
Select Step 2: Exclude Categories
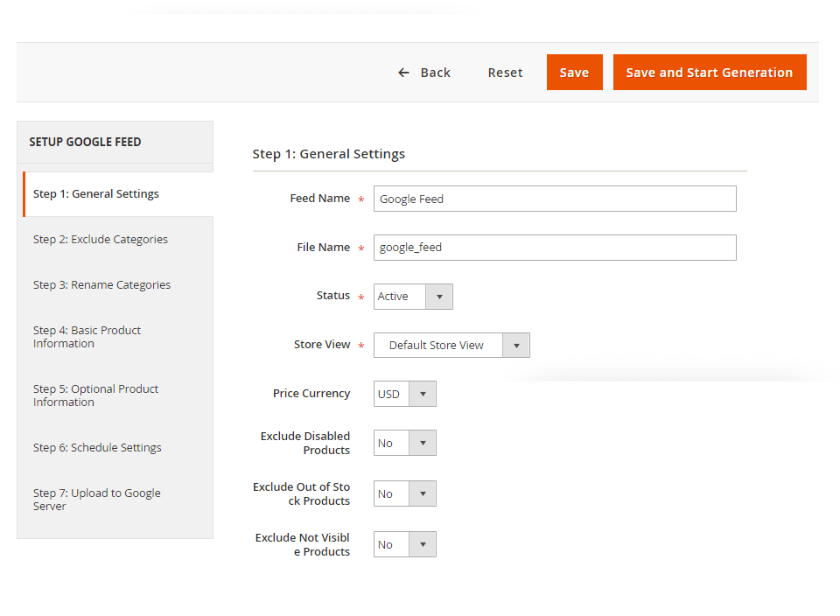coord(100,239)
